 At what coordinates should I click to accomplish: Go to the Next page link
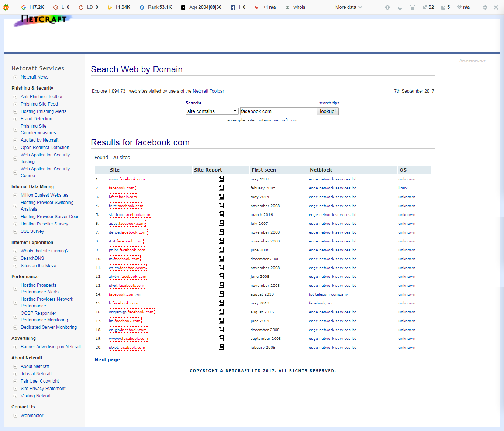pyautogui.click(x=107, y=359)
